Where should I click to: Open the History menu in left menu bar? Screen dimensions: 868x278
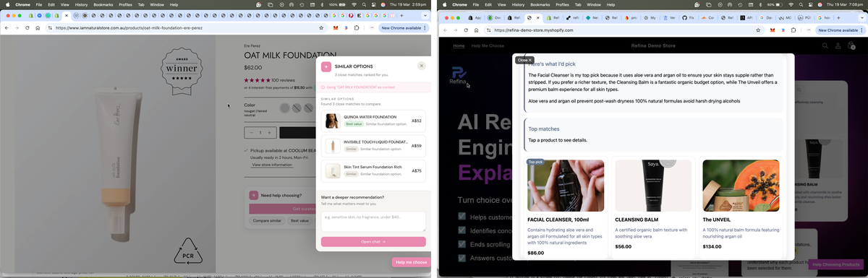coord(81,4)
